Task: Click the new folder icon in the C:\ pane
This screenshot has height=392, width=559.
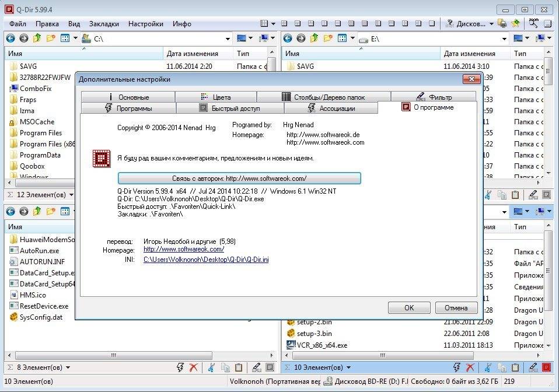Action: pyautogui.click(x=51, y=38)
